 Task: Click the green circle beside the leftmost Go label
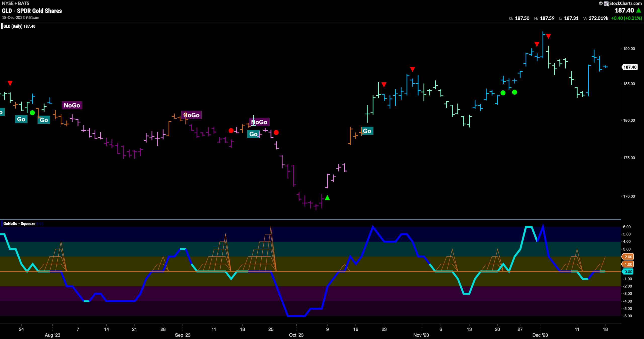pos(32,113)
